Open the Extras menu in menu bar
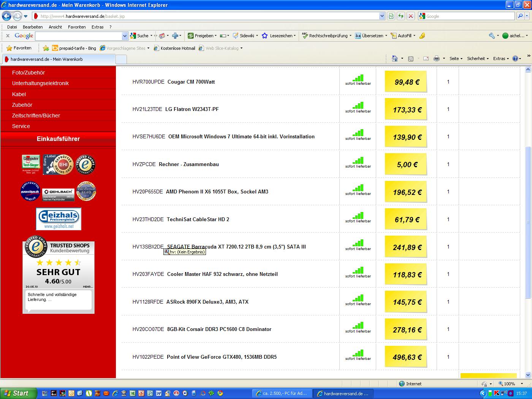 coord(97,27)
